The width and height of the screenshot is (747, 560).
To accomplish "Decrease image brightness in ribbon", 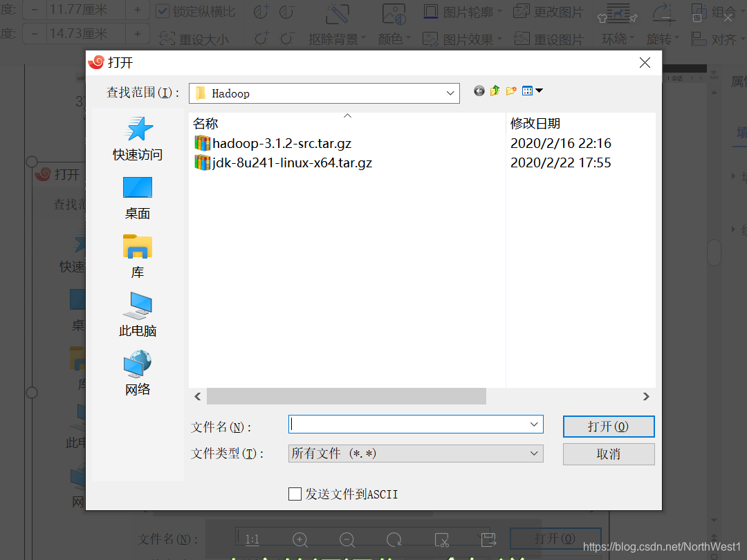I will 286,38.
